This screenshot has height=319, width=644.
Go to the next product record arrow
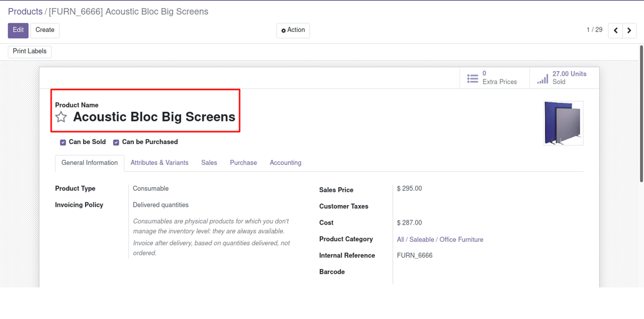pos(629,30)
